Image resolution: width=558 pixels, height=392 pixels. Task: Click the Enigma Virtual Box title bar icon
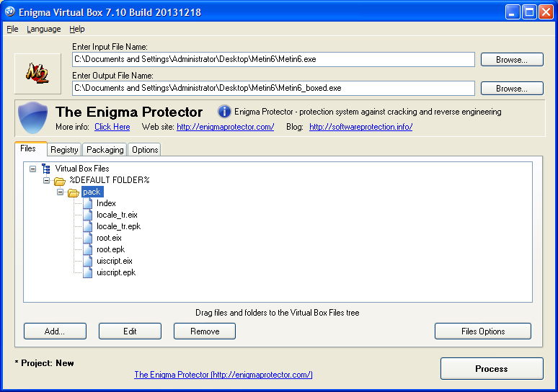tap(9, 12)
